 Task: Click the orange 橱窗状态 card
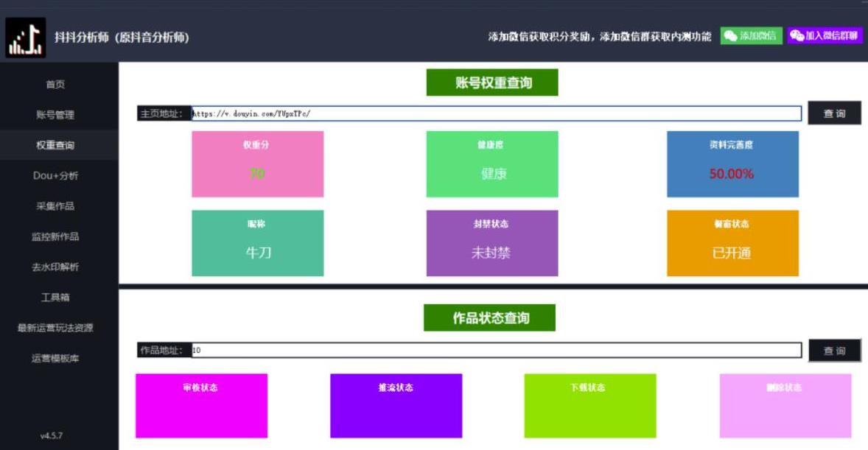(732, 243)
